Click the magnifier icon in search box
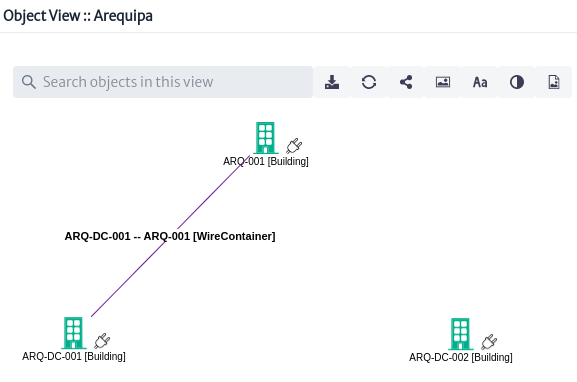 coord(29,82)
